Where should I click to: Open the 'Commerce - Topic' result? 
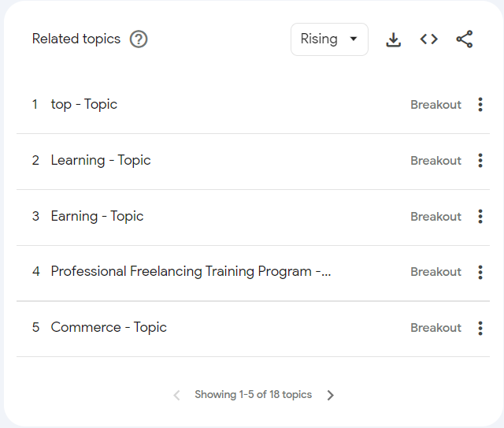(x=109, y=327)
